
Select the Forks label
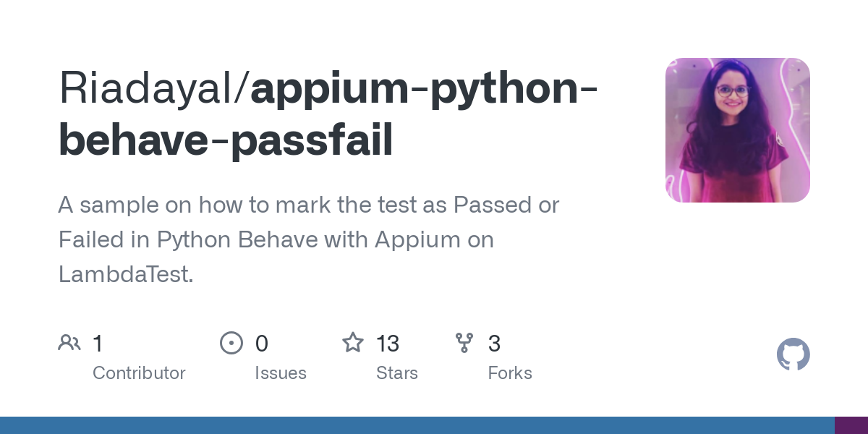pyautogui.click(x=510, y=373)
